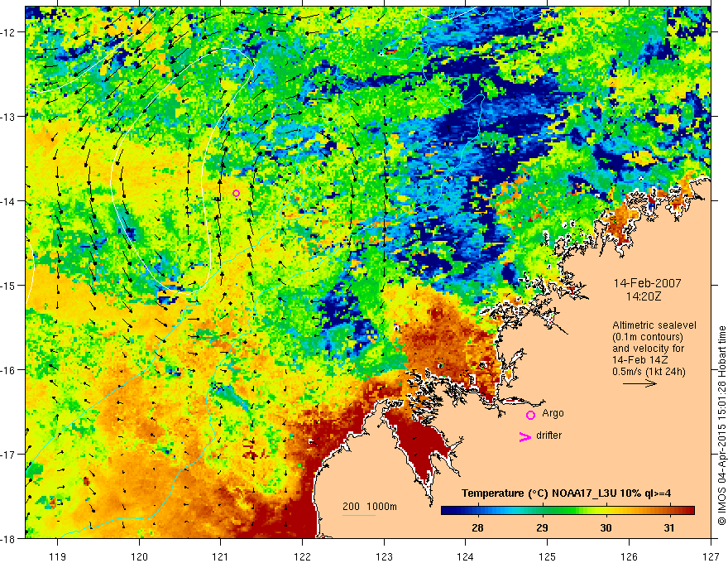Click the longitude axis label "124"
Viewport: 728px width, 563px height.
(466, 557)
